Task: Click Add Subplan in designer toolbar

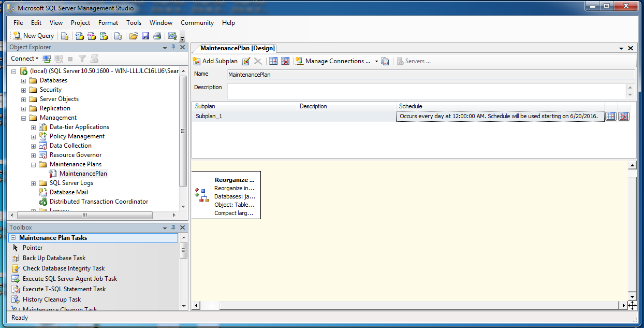Action: click(215, 61)
